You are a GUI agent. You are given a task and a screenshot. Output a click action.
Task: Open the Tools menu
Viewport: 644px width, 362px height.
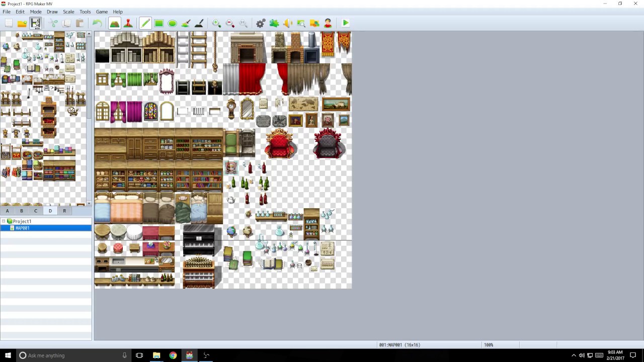click(85, 12)
